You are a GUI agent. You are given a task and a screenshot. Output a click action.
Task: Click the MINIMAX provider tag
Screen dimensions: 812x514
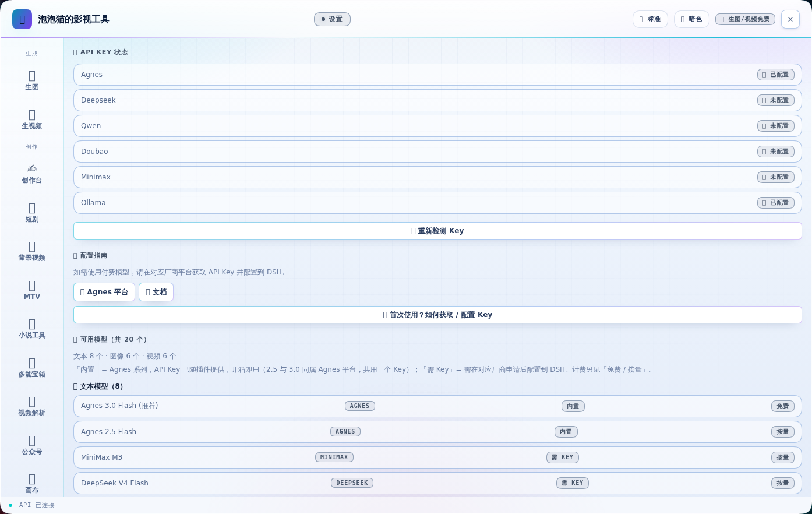pos(334,457)
